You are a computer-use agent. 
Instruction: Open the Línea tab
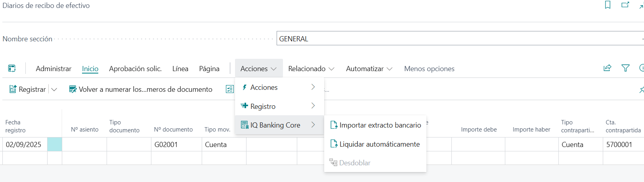180,68
